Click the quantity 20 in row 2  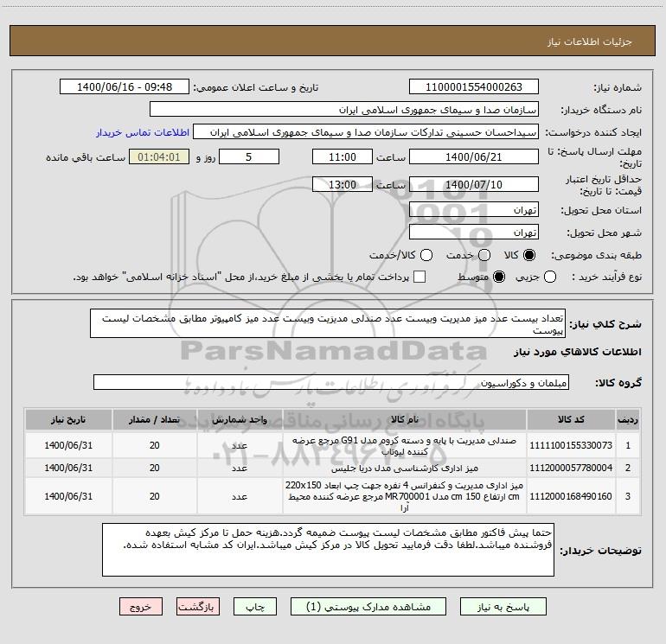[x=154, y=468]
